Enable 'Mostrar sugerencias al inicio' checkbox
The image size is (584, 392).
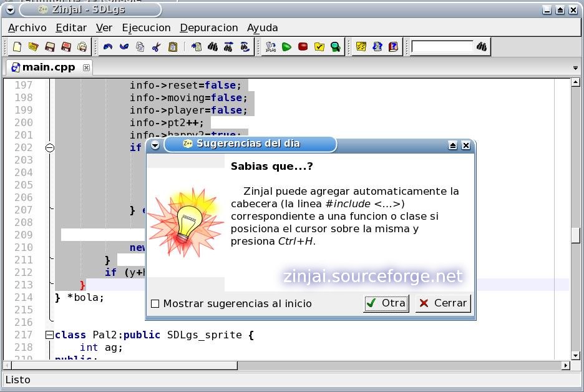click(155, 304)
